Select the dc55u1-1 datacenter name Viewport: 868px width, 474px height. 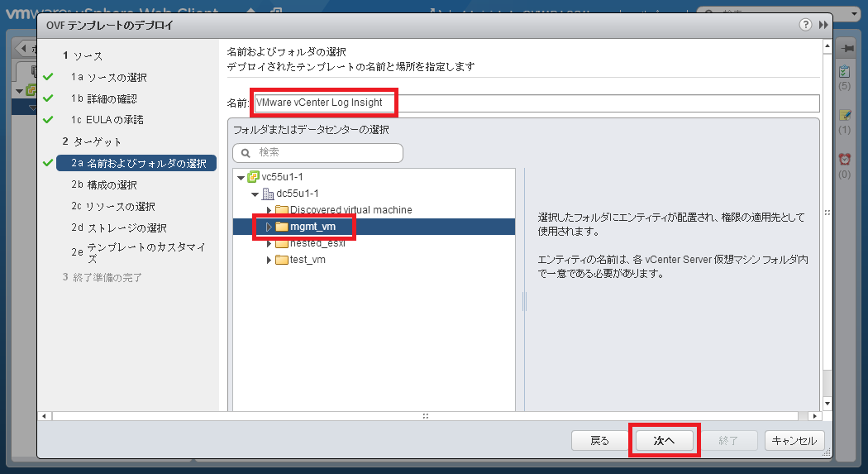pos(298,194)
